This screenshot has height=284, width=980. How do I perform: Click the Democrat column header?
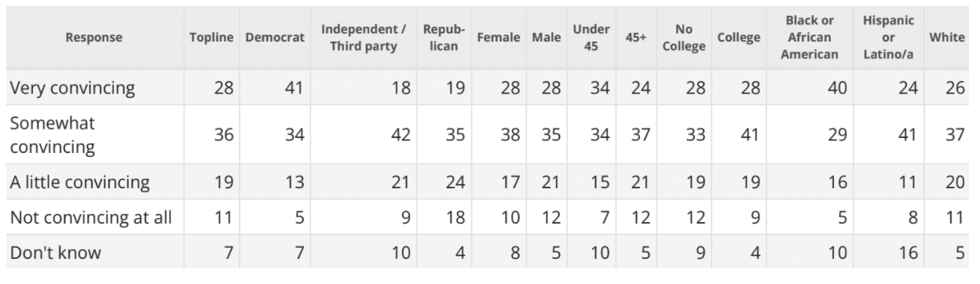click(274, 38)
